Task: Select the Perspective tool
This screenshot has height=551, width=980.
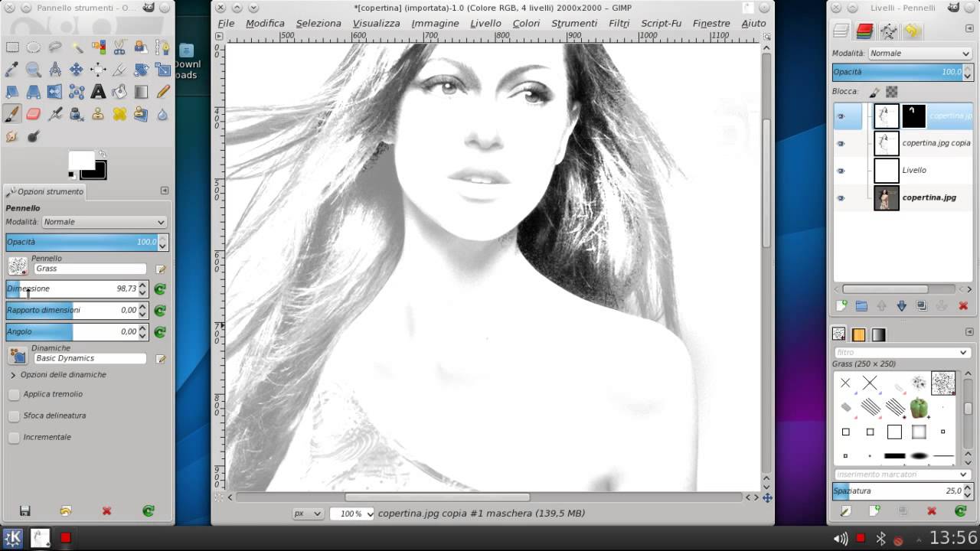Action: pos(34,92)
